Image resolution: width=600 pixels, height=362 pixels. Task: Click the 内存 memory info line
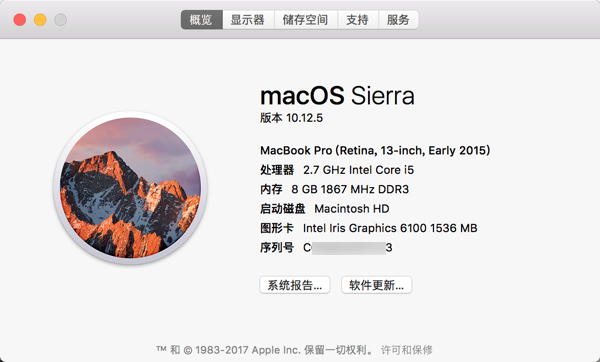tap(334, 189)
